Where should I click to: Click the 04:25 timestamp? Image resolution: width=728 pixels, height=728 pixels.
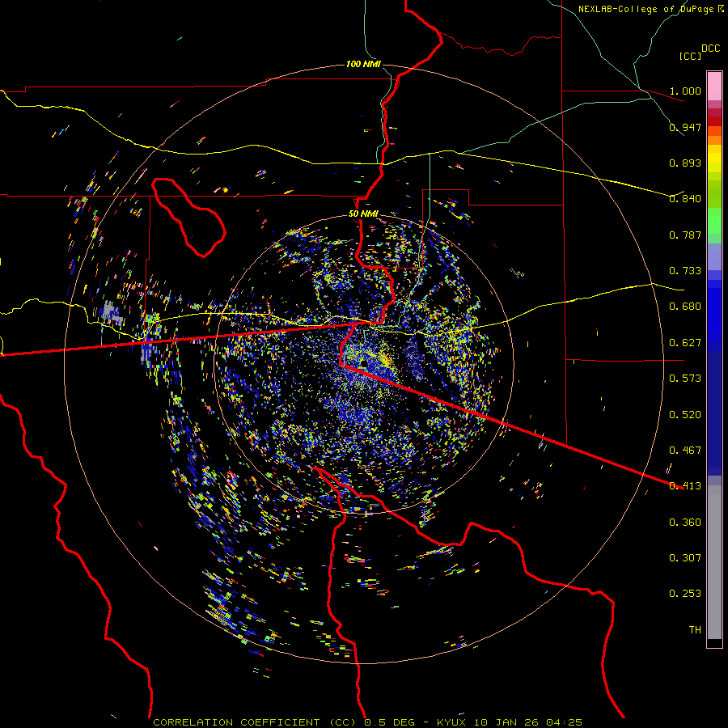coord(564,722)
